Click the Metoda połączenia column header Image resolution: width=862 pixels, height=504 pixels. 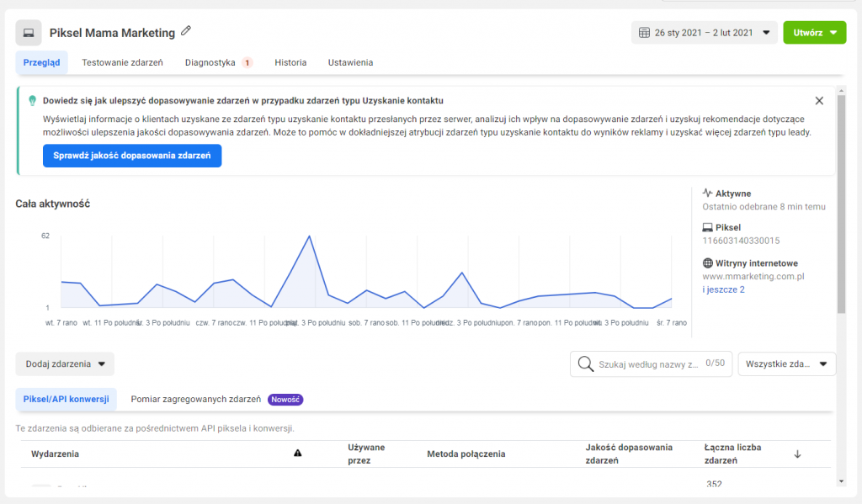[466, 454]
